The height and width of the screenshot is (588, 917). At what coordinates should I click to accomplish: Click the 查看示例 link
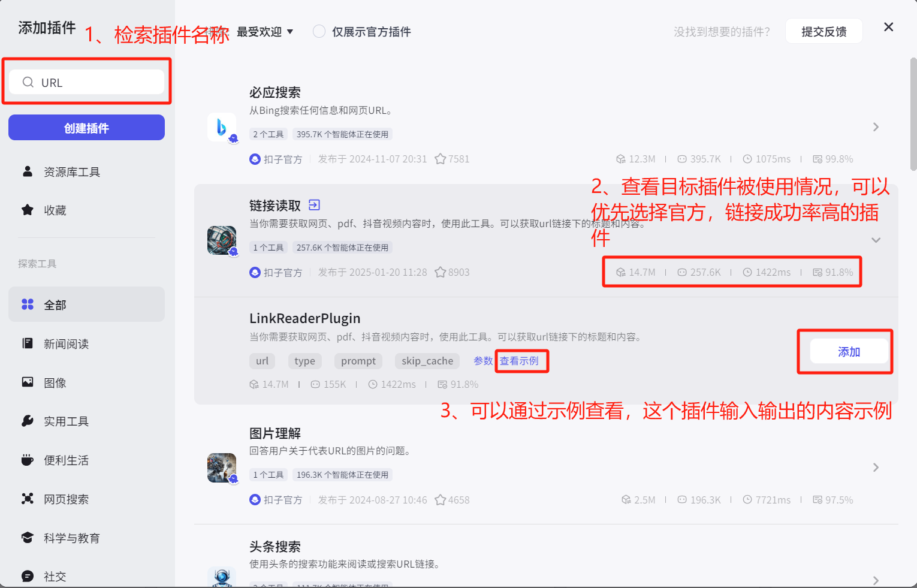pos(519,361)
